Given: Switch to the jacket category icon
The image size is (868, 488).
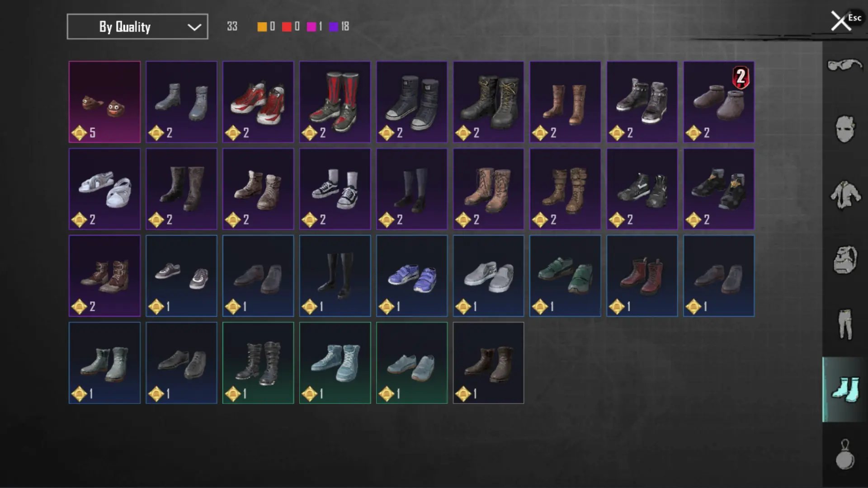Looking at the screenshot, I should pyautogui.click(x=844, y=195).
